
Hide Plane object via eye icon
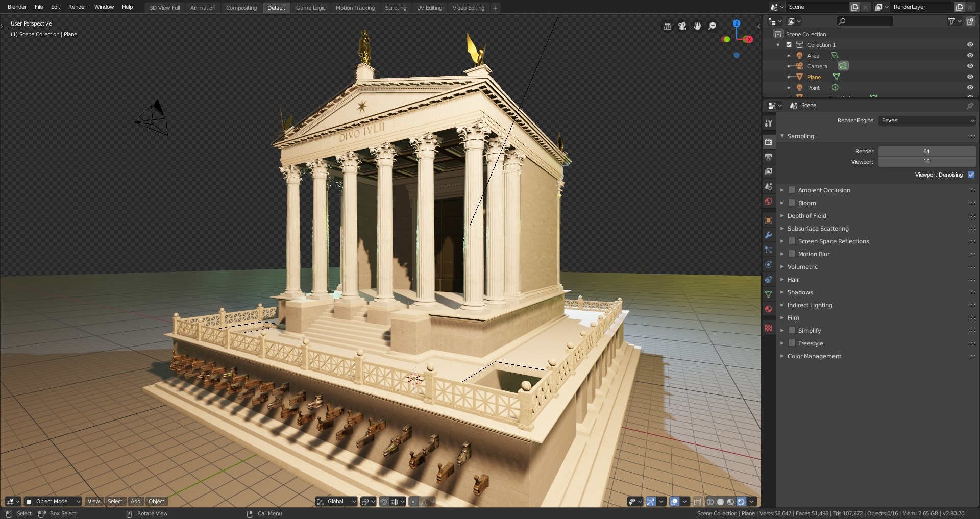[x=970, y=77]
